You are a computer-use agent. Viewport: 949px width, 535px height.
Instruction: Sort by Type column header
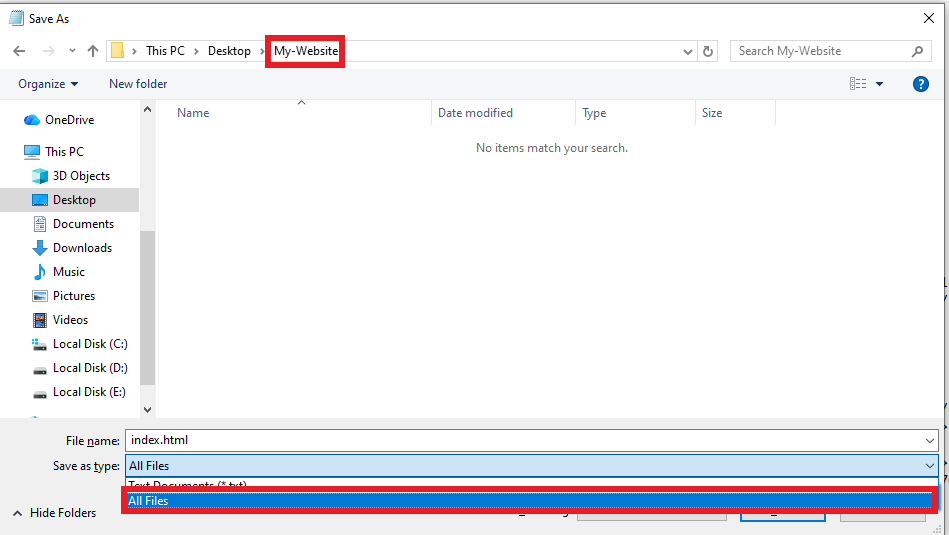coord(594,113)
